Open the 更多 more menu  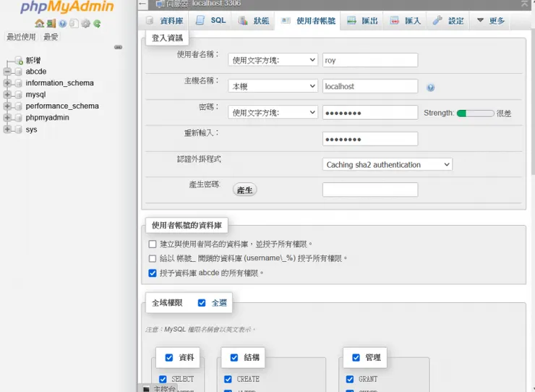[490, 21]
